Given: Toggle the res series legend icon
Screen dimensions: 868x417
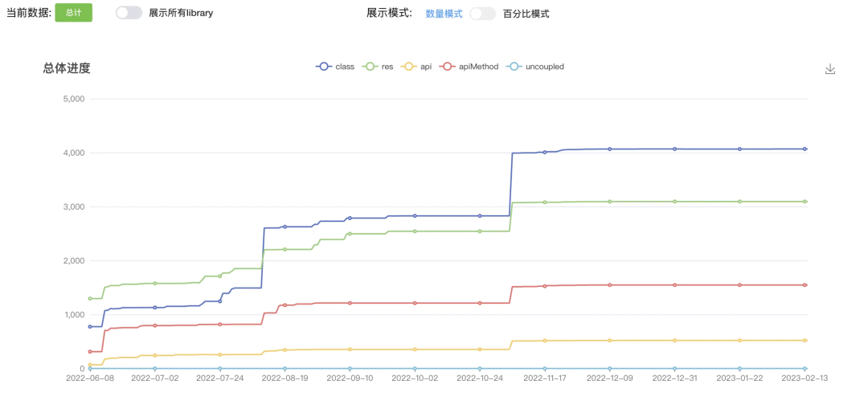Looking at the screenshot, I should [370, 67].
